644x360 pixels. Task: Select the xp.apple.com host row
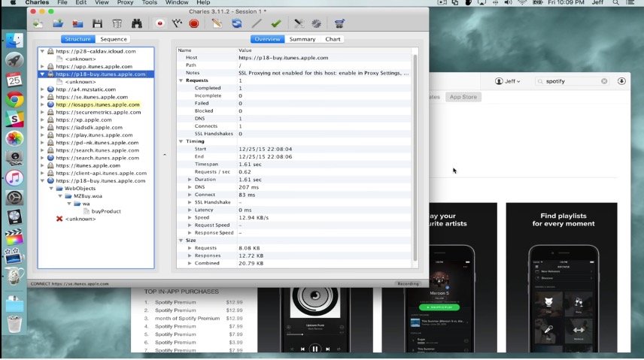[x=84, y=119]
